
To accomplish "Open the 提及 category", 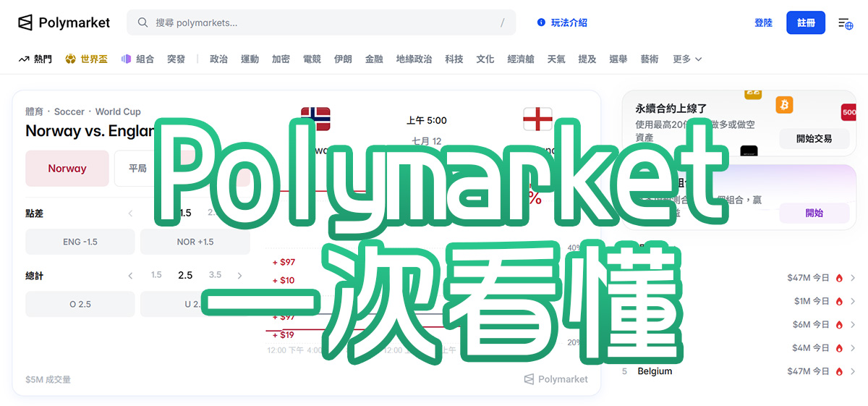I will [587, 59].
